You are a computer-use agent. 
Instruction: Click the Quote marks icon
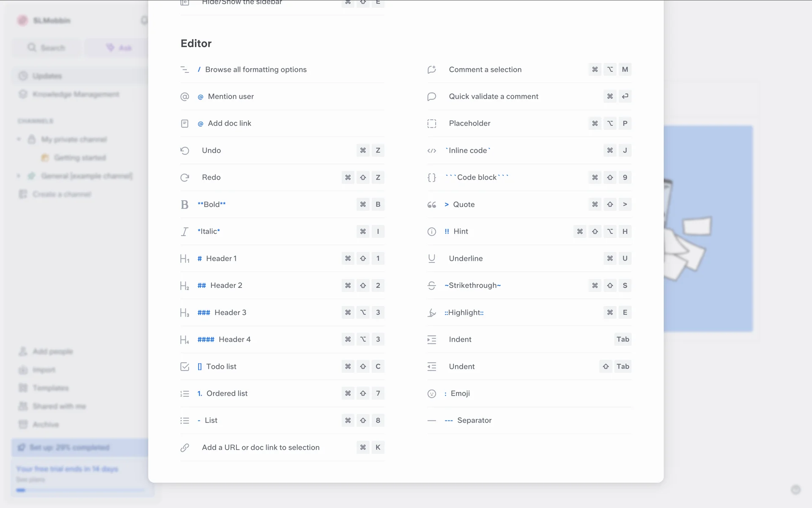(x=431, y=204)
